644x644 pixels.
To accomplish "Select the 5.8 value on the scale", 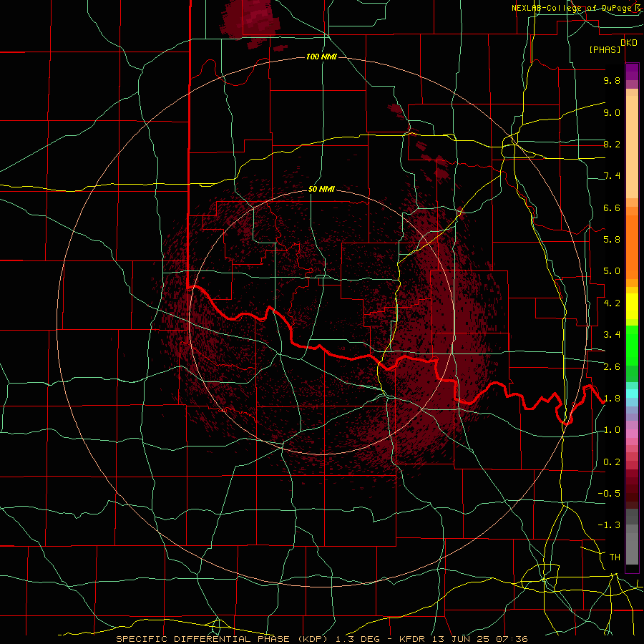I will (x=612, y=240).
